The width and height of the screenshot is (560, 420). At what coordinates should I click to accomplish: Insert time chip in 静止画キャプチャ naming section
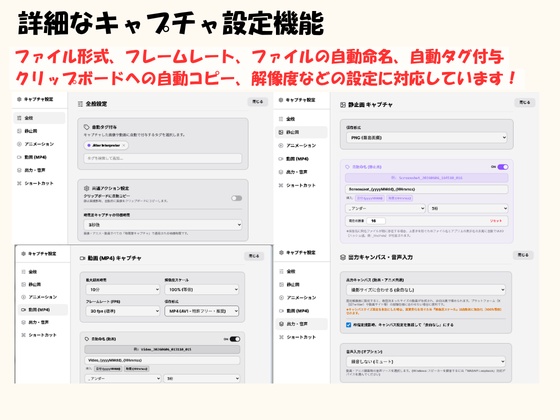[400, 198]
